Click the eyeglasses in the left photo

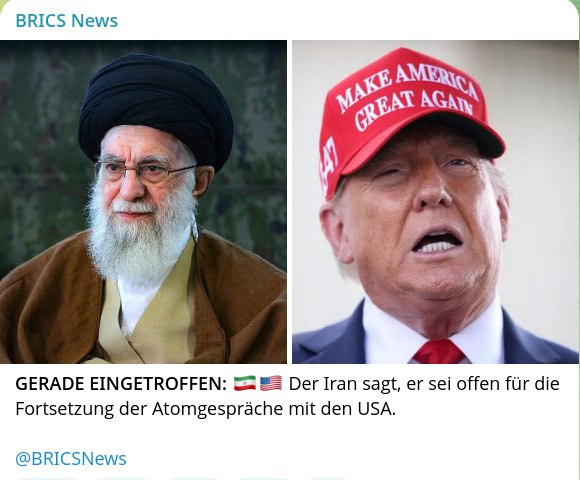pyautogui.click(x=145, y=171)
